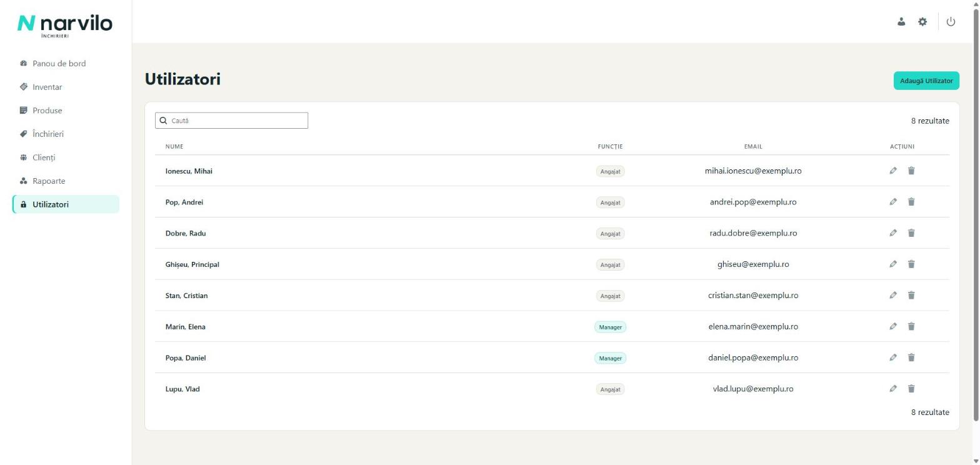Click the search magnifier icon
Viewport: 980px width, 465px height.
(x=164, y=121)
